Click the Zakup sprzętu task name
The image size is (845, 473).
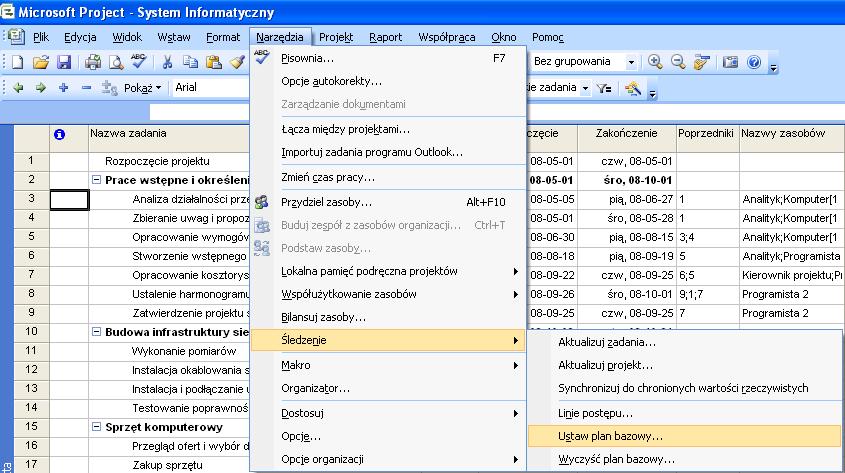click(x=168, y=465)
